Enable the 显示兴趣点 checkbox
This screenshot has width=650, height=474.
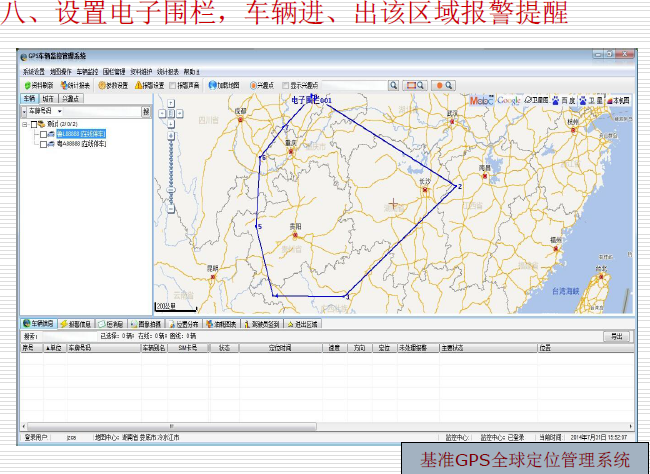tap(286, 86)
